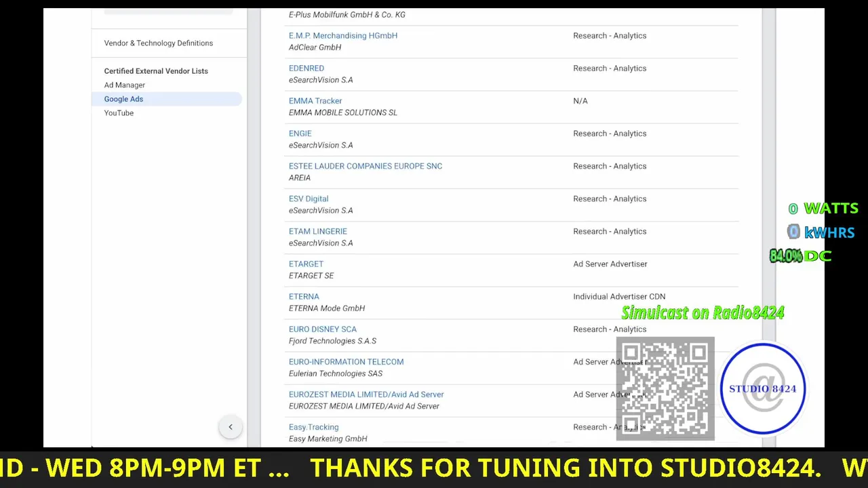This screenshot has width=868, height=488.
Task: Click 'AdClear GmbH' company text
Action: point(315,47)
